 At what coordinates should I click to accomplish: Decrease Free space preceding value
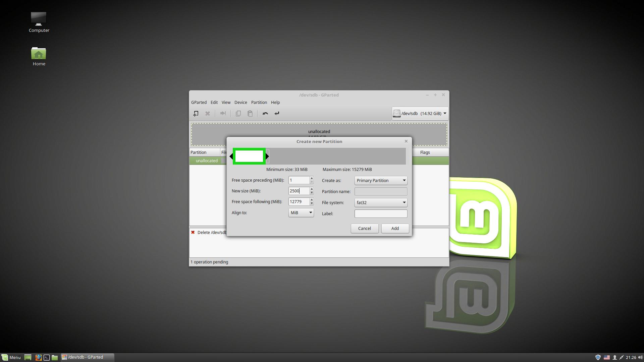click(312, 182)
